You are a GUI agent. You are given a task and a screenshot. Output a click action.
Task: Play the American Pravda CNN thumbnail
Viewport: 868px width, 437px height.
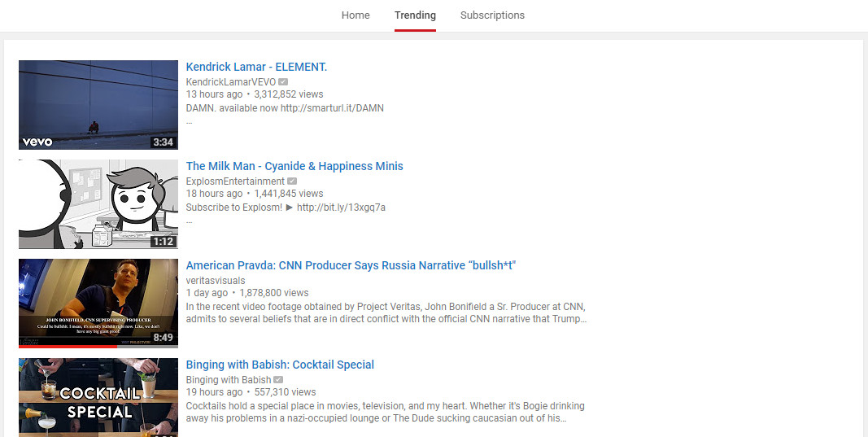click(x=98, y=303)
